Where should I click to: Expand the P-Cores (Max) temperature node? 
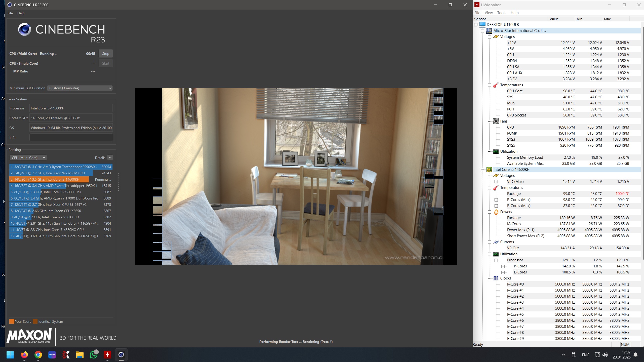click(496, 200)
